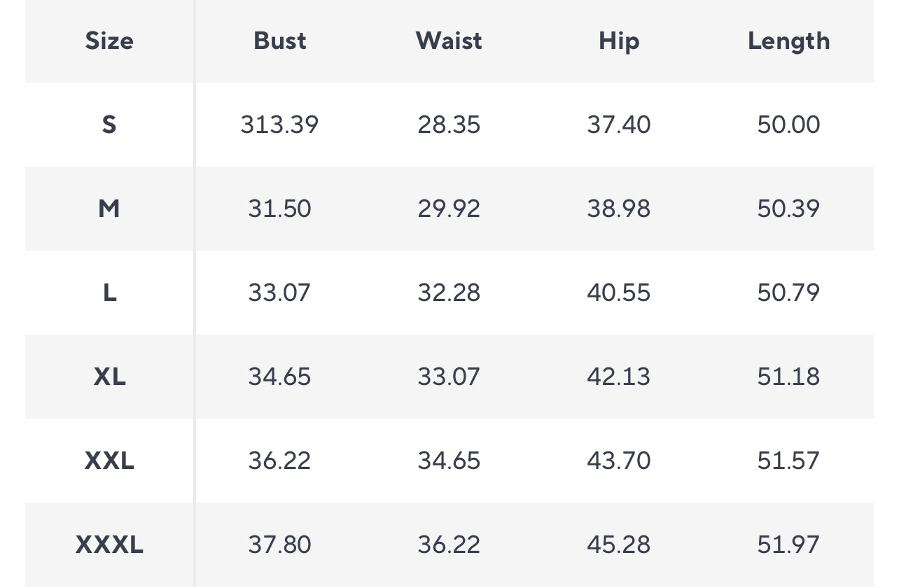This screenshot has width=899, height=588.
Task: Select the XXXL size row label
Action: (x=109, y=545)
